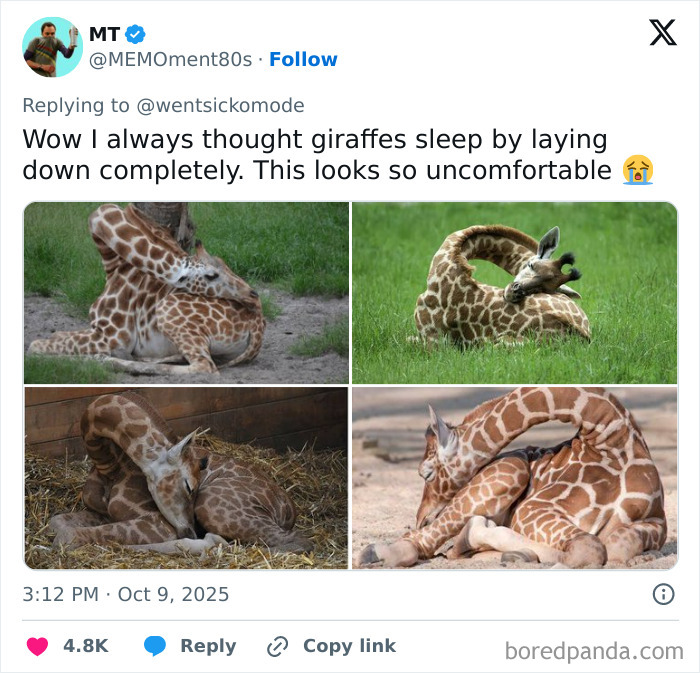This screenshot has height=673, width=700.
Task: Open the info circle icon near the date
Action: 663,594
